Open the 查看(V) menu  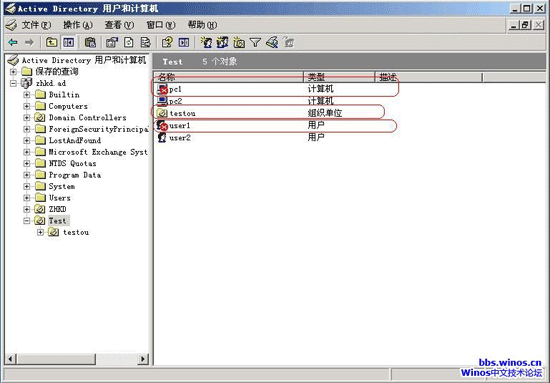(119, 25)
